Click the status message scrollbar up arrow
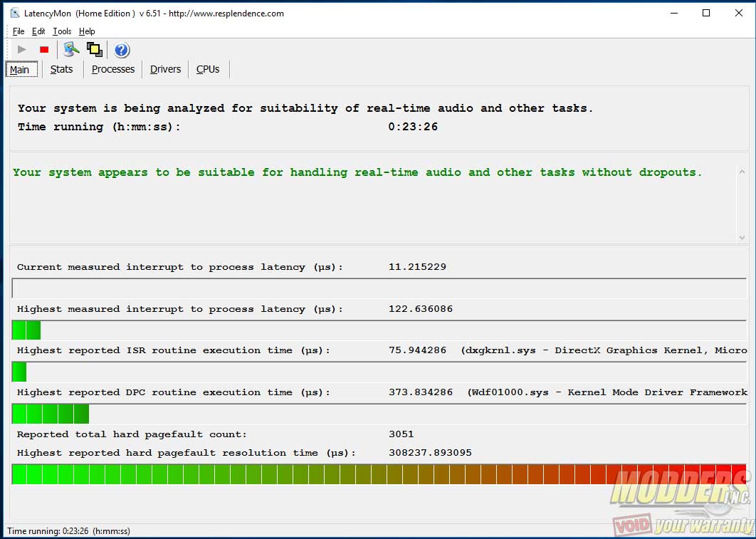 click(742, 172)
